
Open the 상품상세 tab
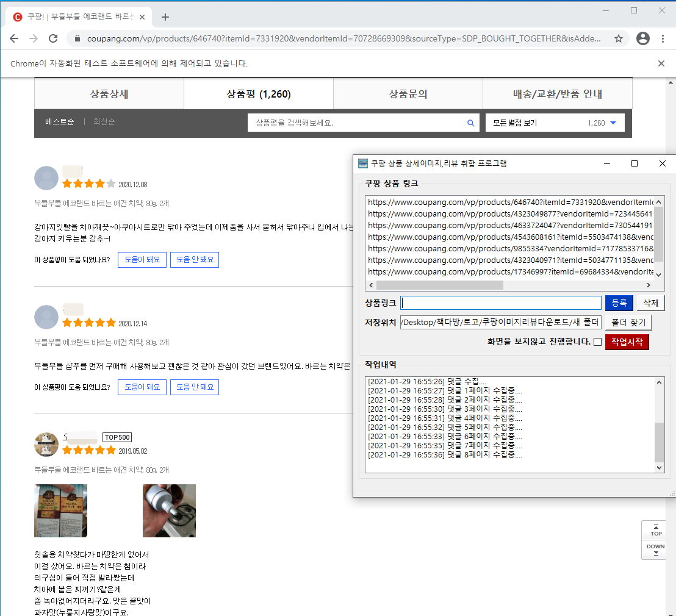109,94
